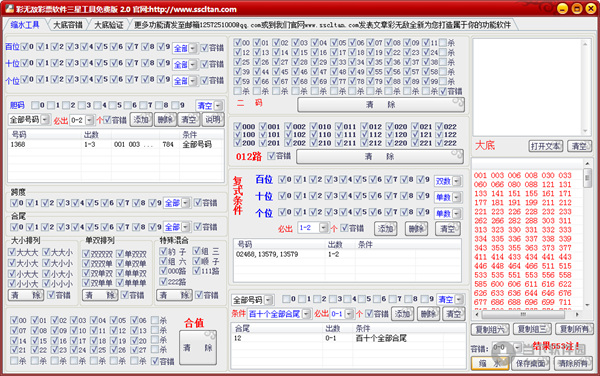This screenshot has width=600, height=376.
Task: Open the 清空 dropdown in the 胆码 row
Action: pos(209,106)
